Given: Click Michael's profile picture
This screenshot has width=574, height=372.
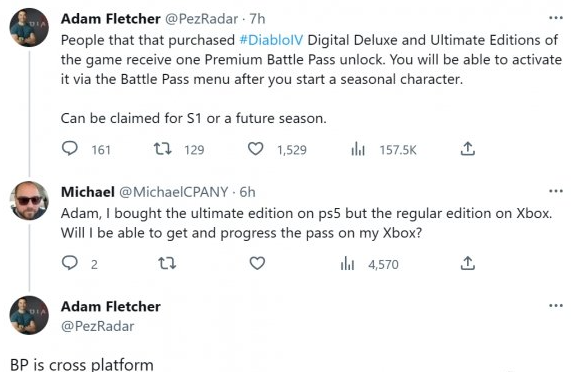Looking at the screenshot, I should pyautogui.click(x=29, y=200).
